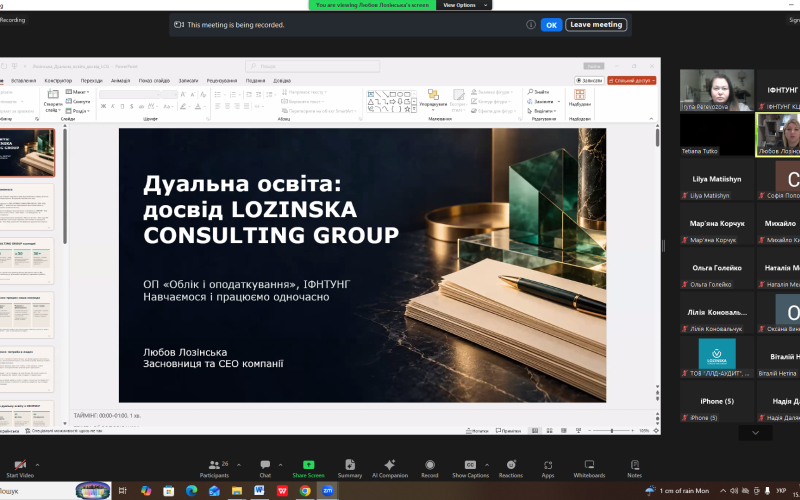Click the Arrange icon in PowerPoint ribbon
800x500 pixels.
pyautogui.click(x=433, y=94)
